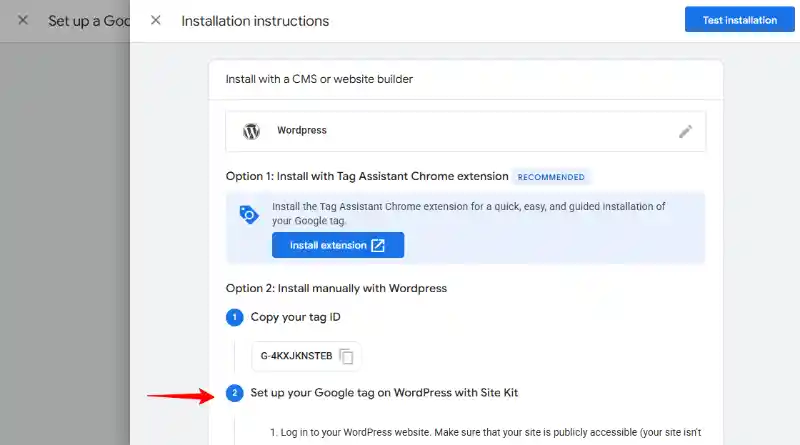Close the Installation instructions panel

point(156,20)
